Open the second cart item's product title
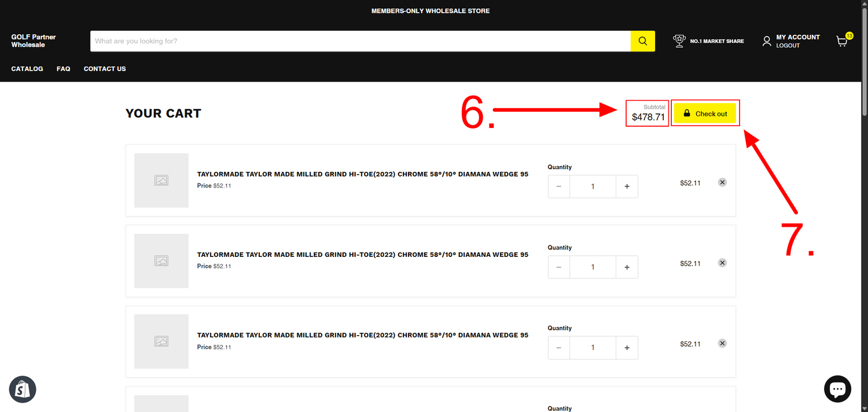This screenshot has width=868, height=412. (x=363, y=255)
